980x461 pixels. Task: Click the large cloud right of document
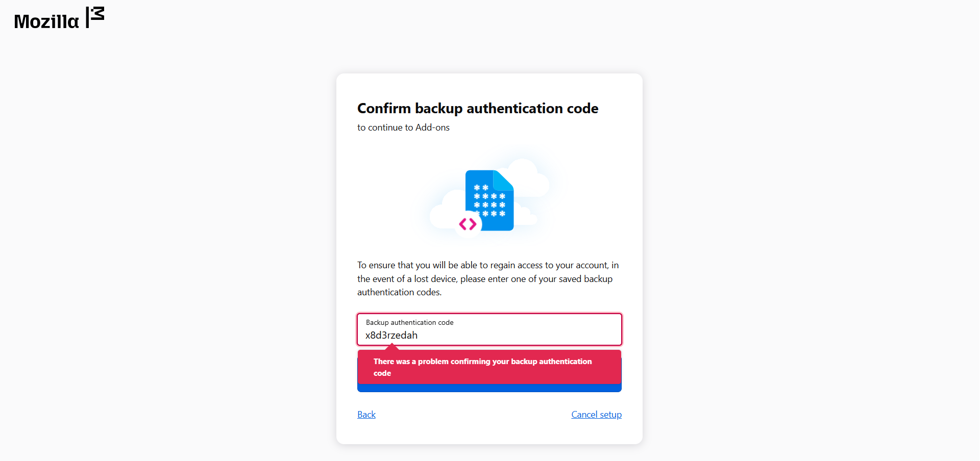click(x=524, y=177)
